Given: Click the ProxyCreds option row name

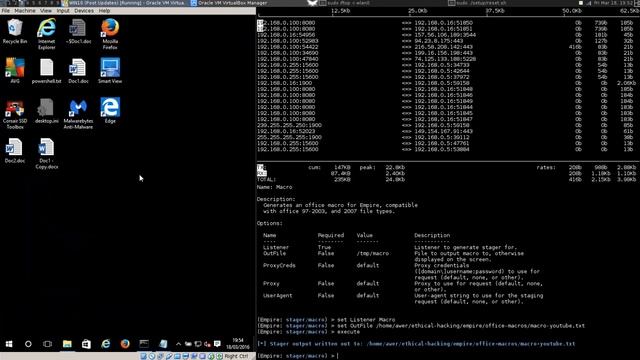Looking at the screenshot, I should click(279, 265).
